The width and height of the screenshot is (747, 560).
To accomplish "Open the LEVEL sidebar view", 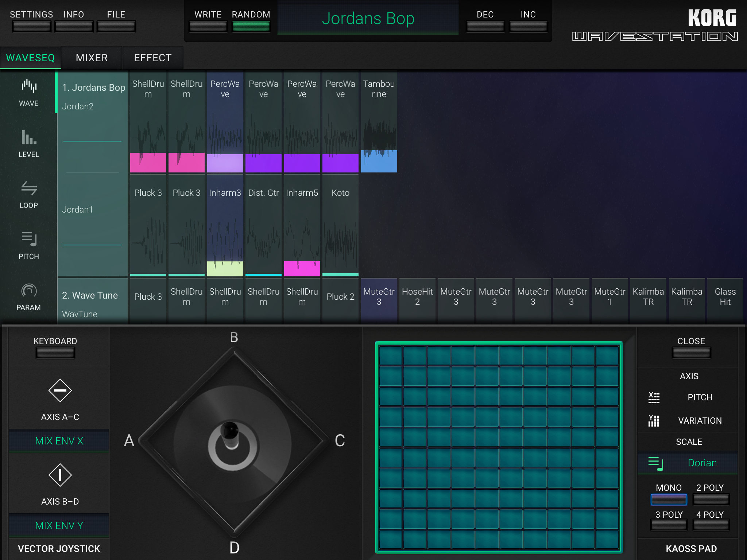I will pyautogui.click(x=29, y=144).
